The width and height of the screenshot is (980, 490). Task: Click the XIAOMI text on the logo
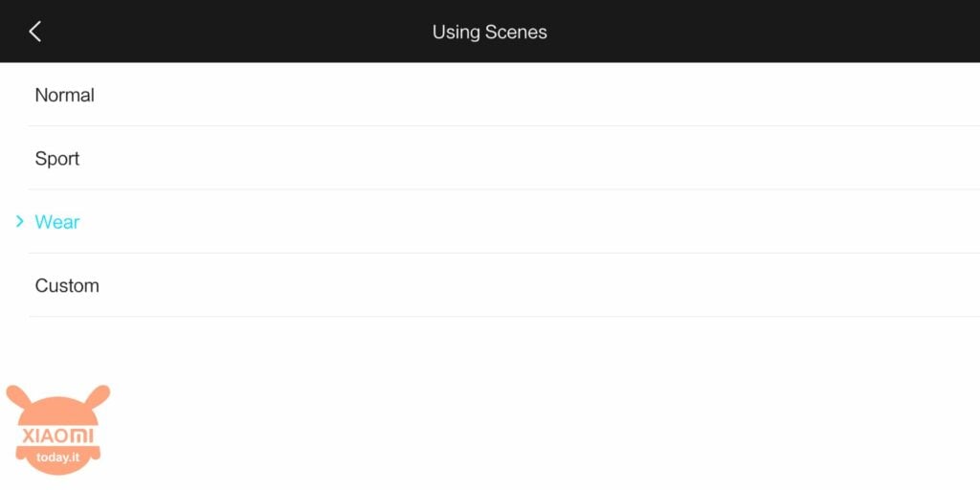click(x=58, y=435)
